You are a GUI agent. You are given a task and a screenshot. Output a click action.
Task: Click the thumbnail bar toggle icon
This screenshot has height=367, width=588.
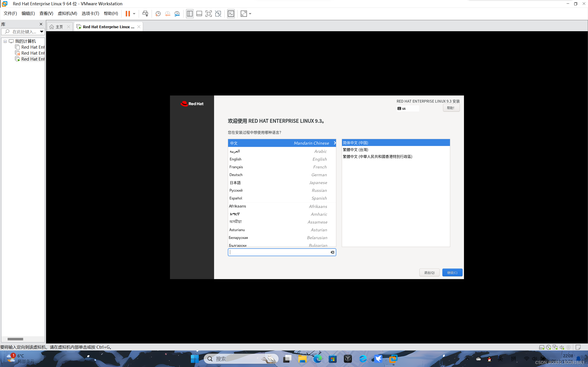click(x=199, y=14)
